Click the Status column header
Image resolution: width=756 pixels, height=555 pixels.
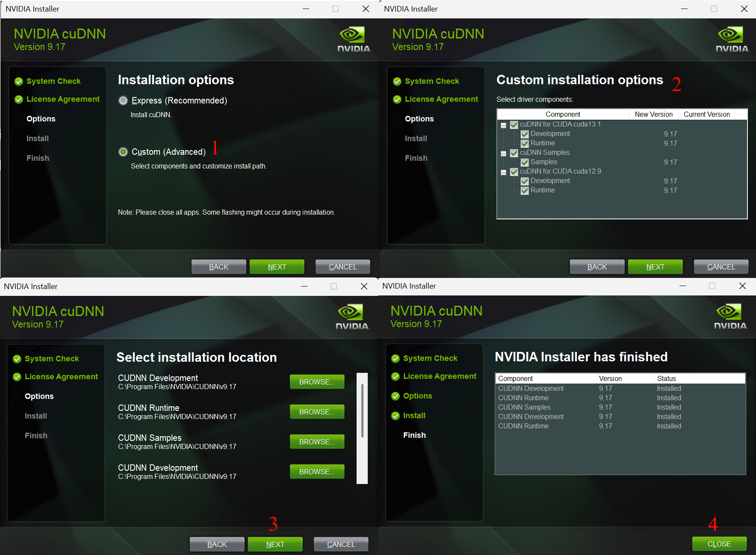(x=700, y=378)
